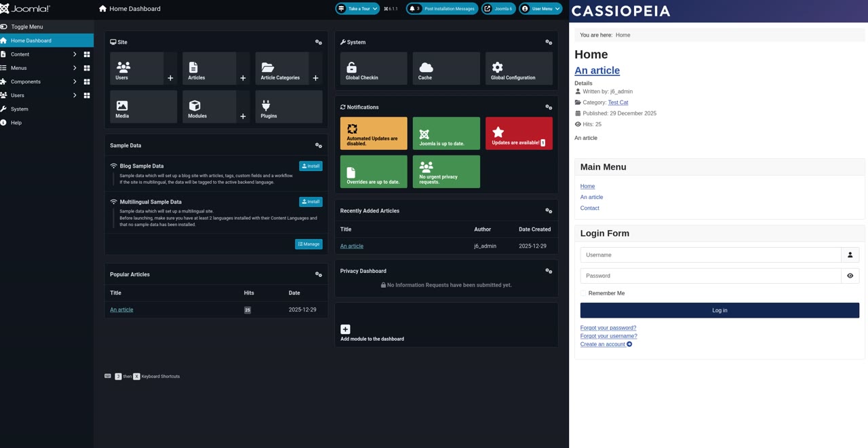
Task: Click Manage button under Sample Data
Action: click(309, 244)
